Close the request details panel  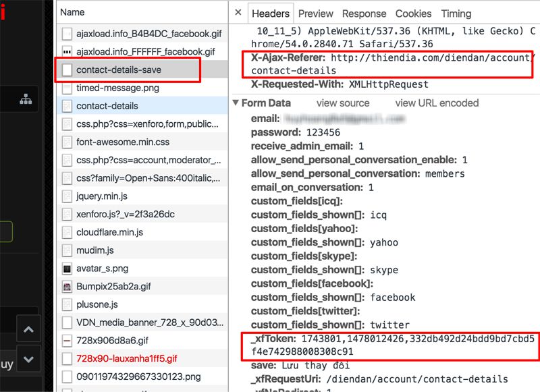tap(238, 13)
